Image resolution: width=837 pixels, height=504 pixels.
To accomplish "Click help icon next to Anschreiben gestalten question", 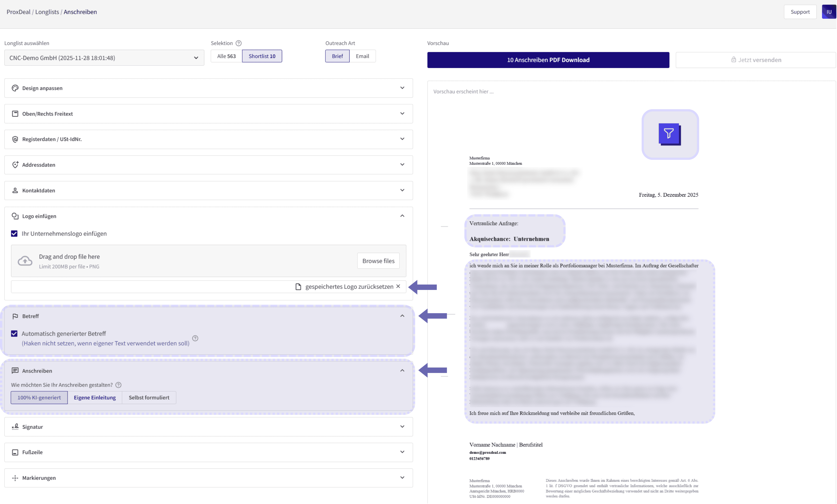I will point(118,385).
